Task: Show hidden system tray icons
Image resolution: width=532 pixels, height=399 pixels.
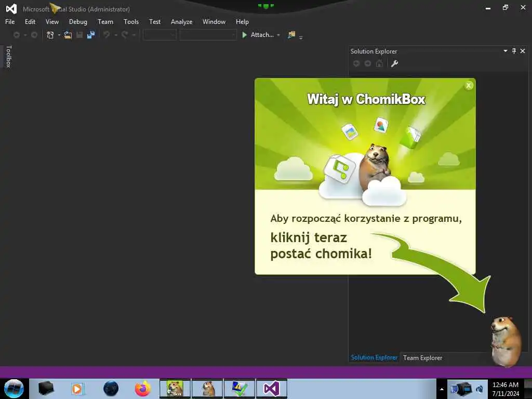Action: [442, 389]
